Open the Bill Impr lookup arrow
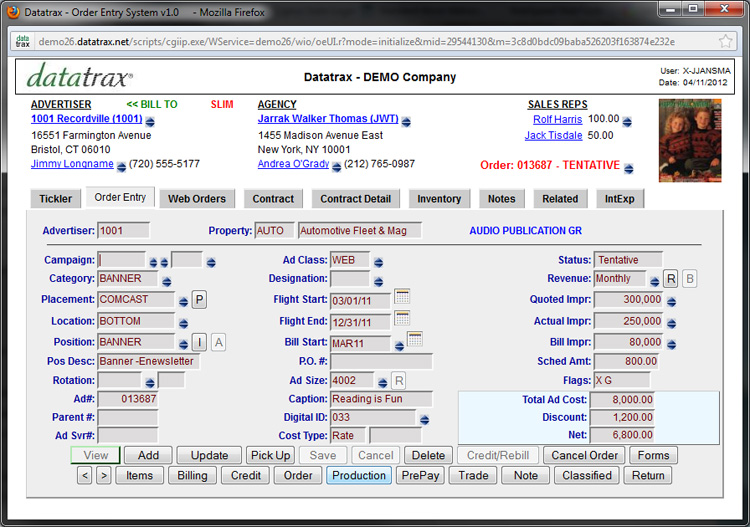 pyautogui.click(x=672, y=344)
